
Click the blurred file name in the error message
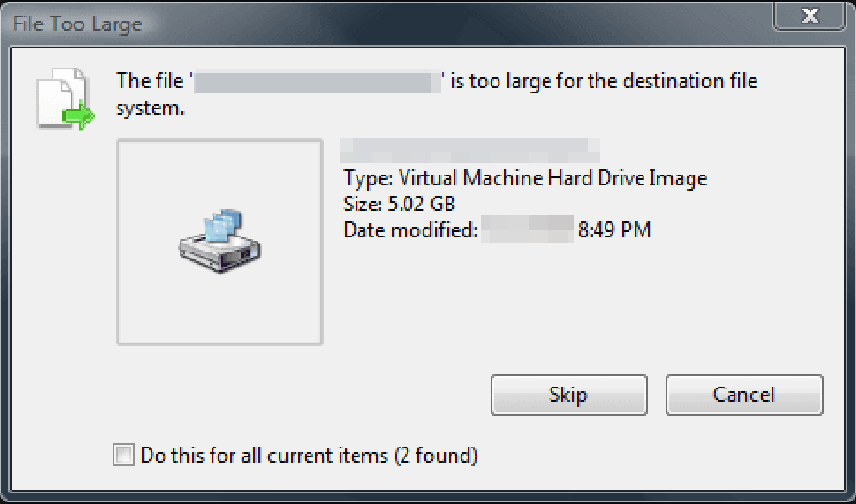pos(316,81)
